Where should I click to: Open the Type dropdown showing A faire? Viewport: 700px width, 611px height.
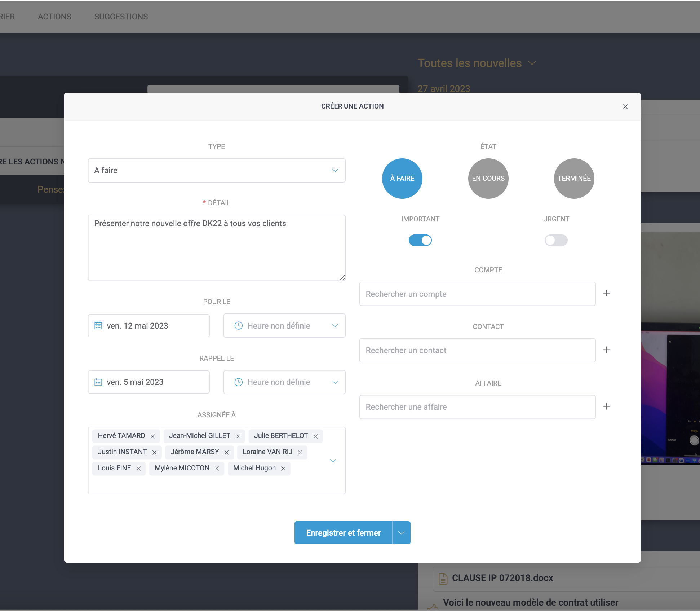coord(217,170)
